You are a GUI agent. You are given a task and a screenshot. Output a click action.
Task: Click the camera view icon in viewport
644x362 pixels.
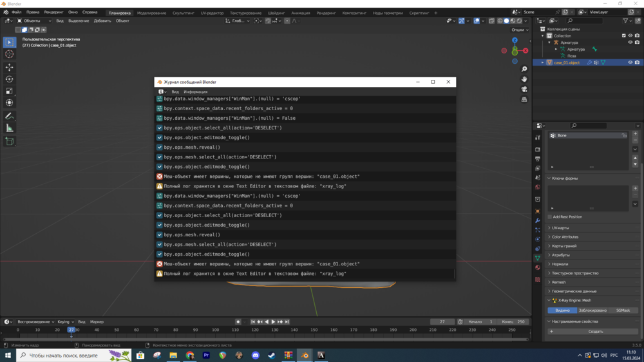coord(524,90)
